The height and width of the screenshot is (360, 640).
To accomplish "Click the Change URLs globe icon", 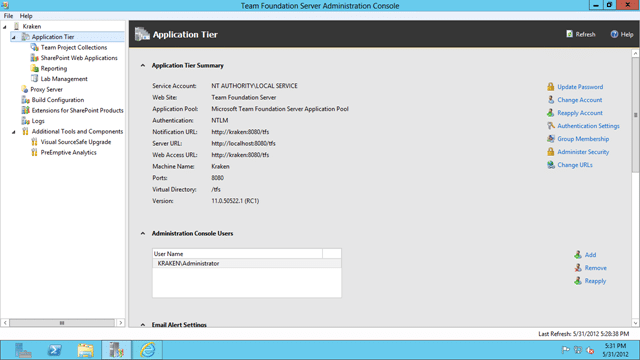I will pos(551,165).
